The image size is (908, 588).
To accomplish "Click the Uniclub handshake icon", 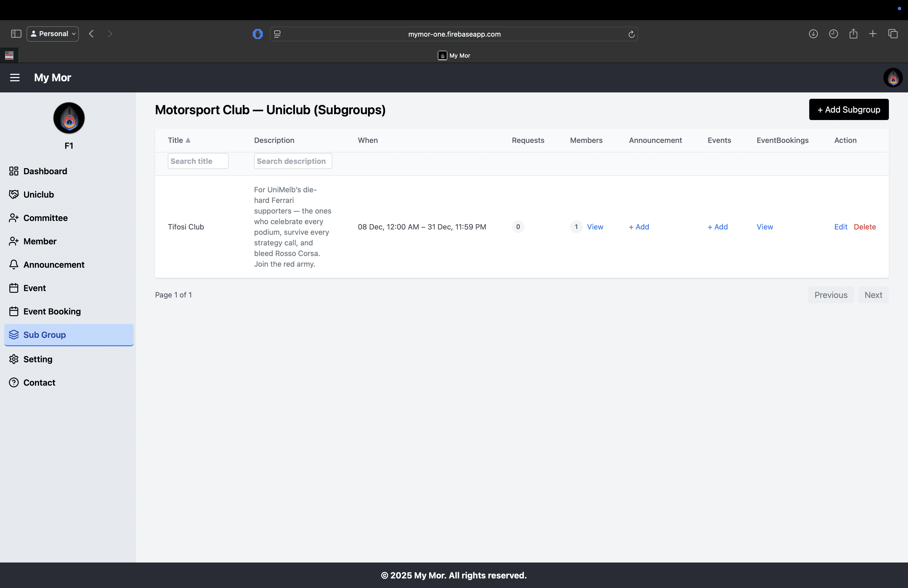I will point(14,194).
